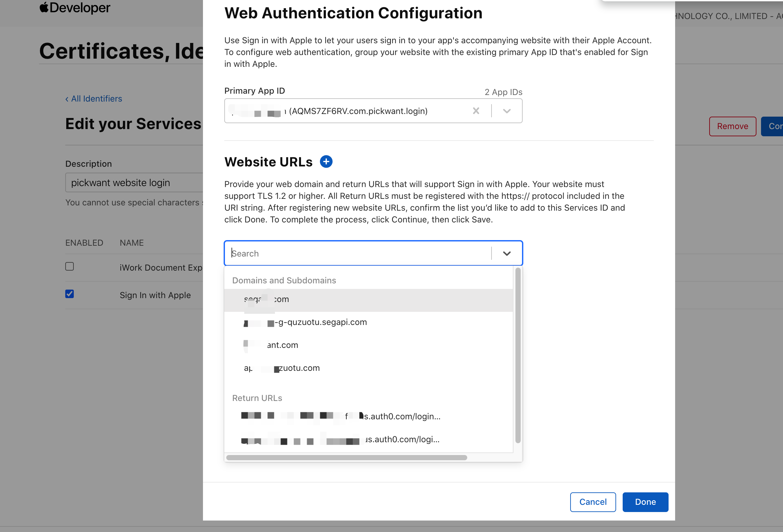The height and width of the screenshot is (532, 783).
Task: Enable the iWork Document Export checkbox
Action: 70,266
